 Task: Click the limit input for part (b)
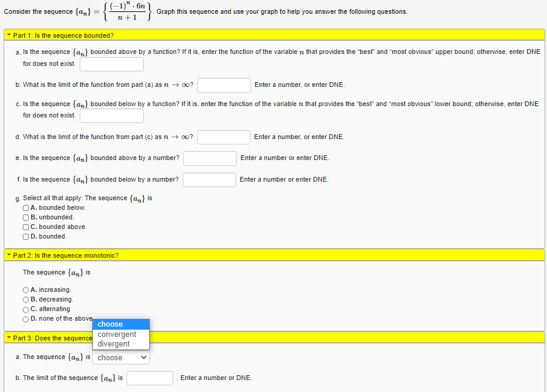223,85
